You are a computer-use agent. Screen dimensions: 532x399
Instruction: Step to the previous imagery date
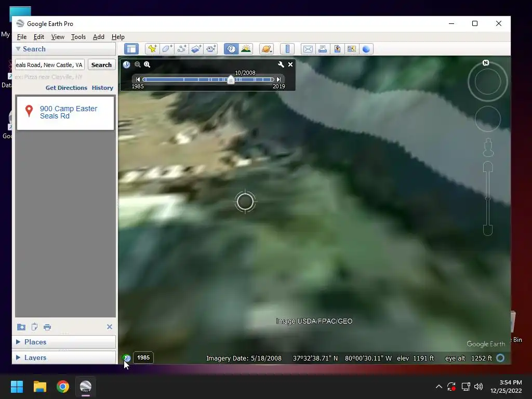pyautogui.click(x=138, y=79)
